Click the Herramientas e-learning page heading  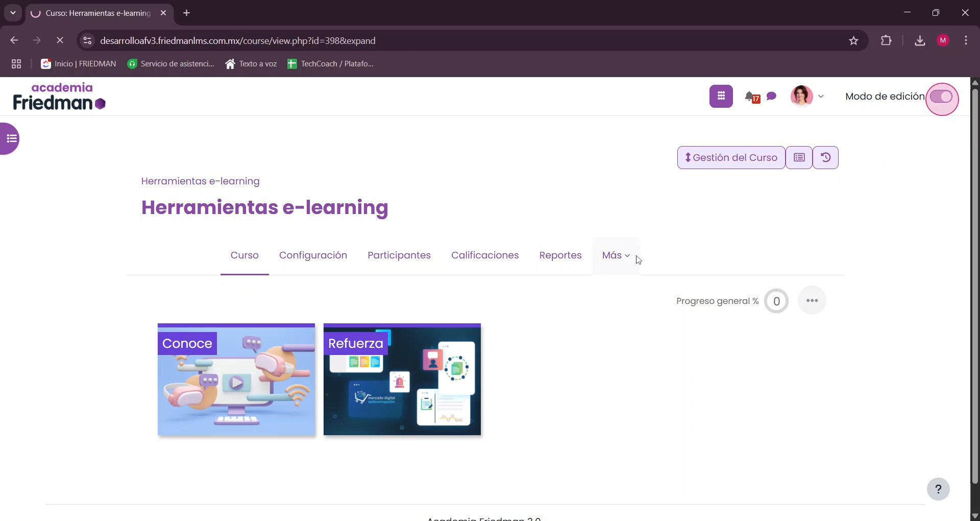[264, 208]
